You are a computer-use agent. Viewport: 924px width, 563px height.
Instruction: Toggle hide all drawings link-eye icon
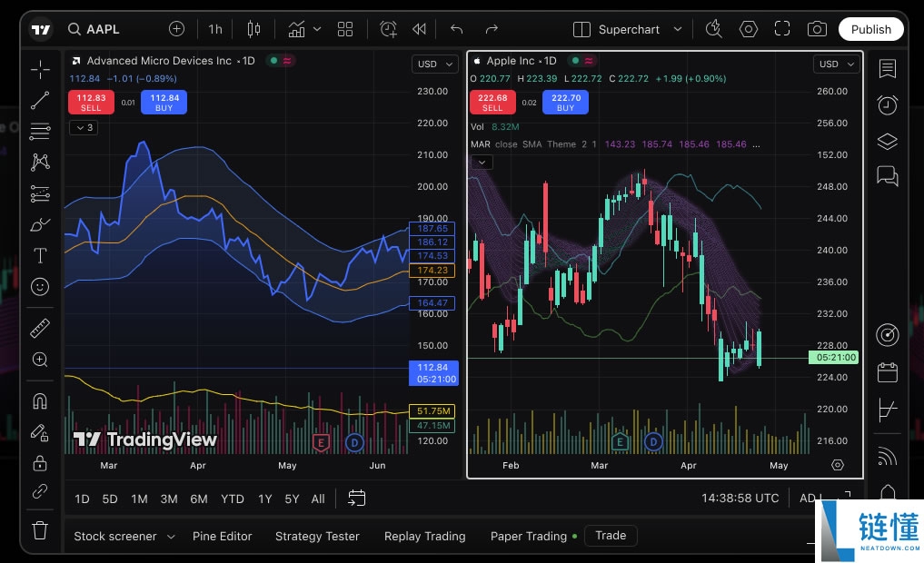[x=40, y=491]
